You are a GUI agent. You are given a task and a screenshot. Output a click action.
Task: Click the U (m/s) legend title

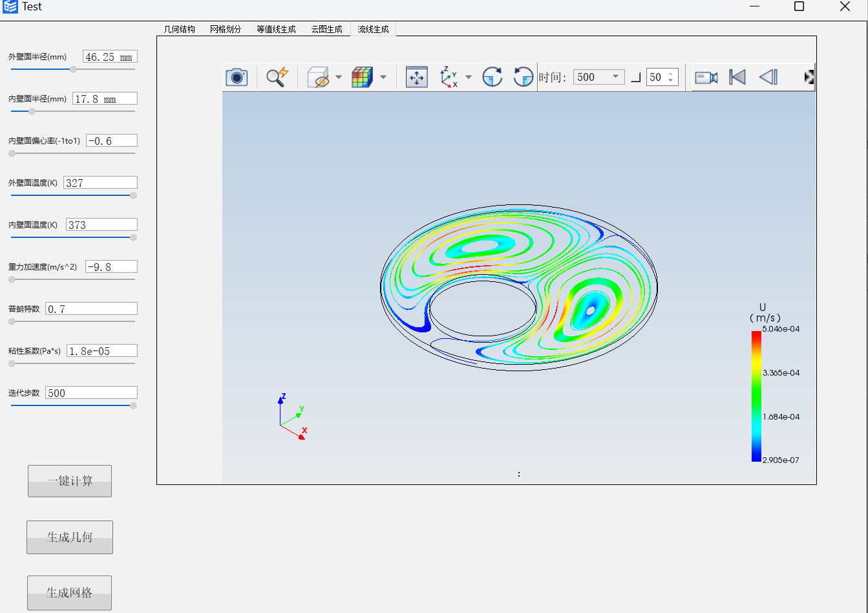765,312
